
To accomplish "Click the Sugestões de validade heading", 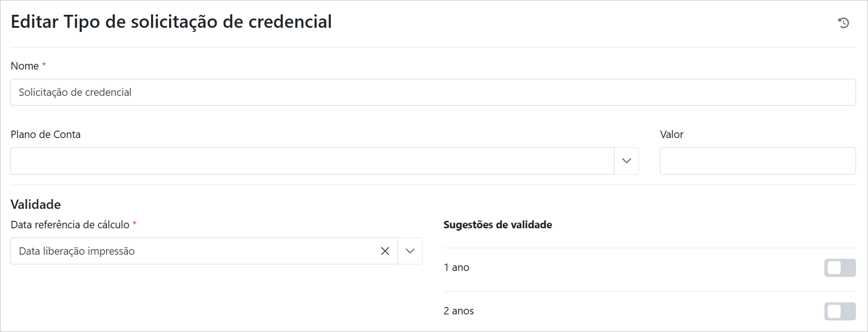I will tap(497, 225).
